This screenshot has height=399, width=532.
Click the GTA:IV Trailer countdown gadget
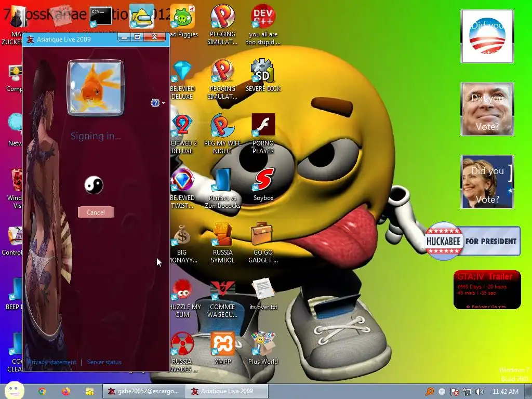coord(487,289)
